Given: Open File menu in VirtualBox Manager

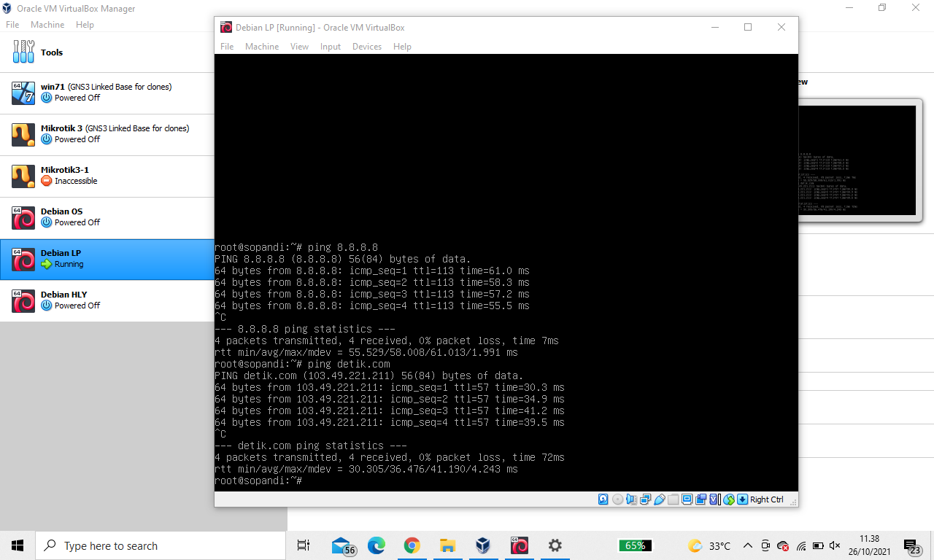Looking at the screenshot, I should coord(12,25).
